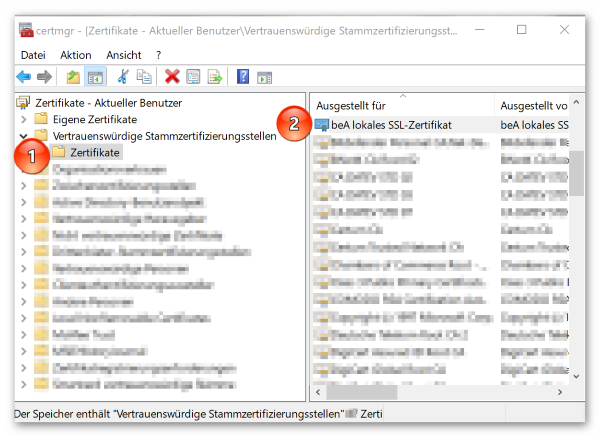The height and width of the screenshot is (437, 600).
Task: Toggle the action pane toolbar icon
Action: click(264, 77)
